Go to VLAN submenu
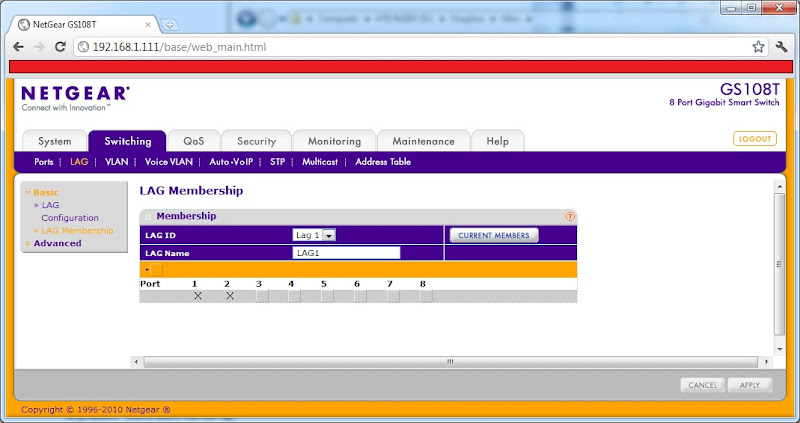The height and width of the screenshot is (423, 800). coord(116,162)
